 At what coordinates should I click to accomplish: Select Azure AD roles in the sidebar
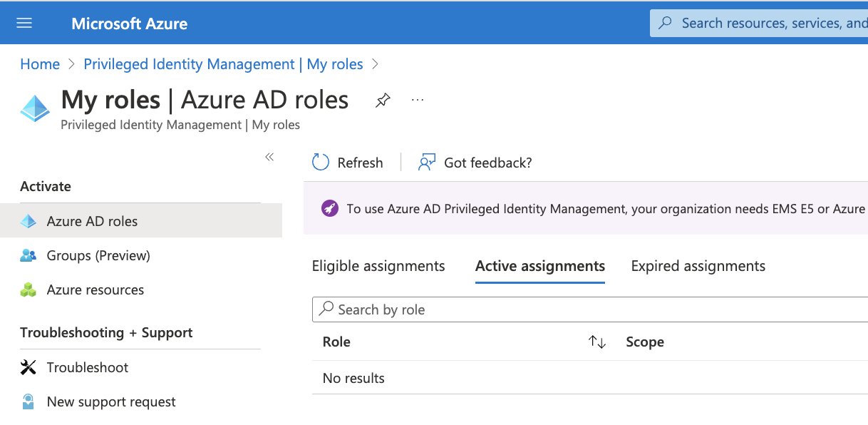141,221
